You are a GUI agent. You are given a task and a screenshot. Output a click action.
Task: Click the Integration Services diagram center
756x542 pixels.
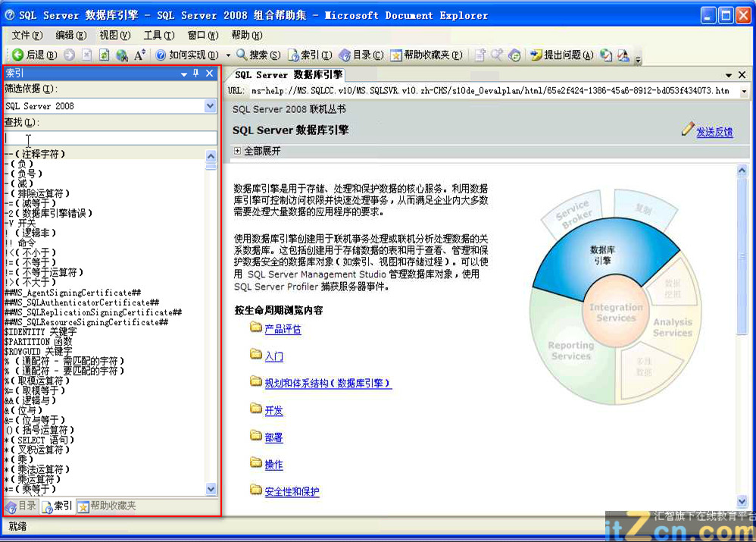click(616, 312)
